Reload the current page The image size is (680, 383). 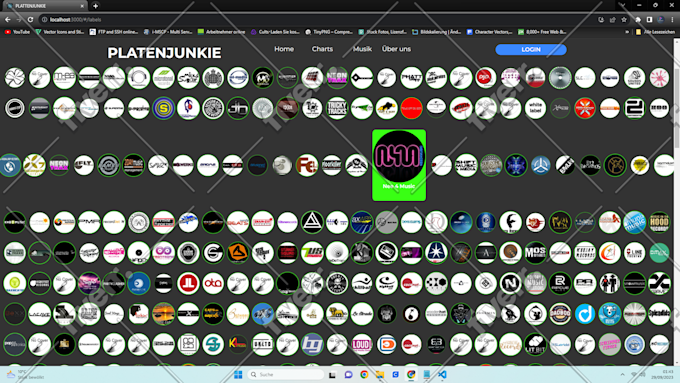(x=30, y=20)
